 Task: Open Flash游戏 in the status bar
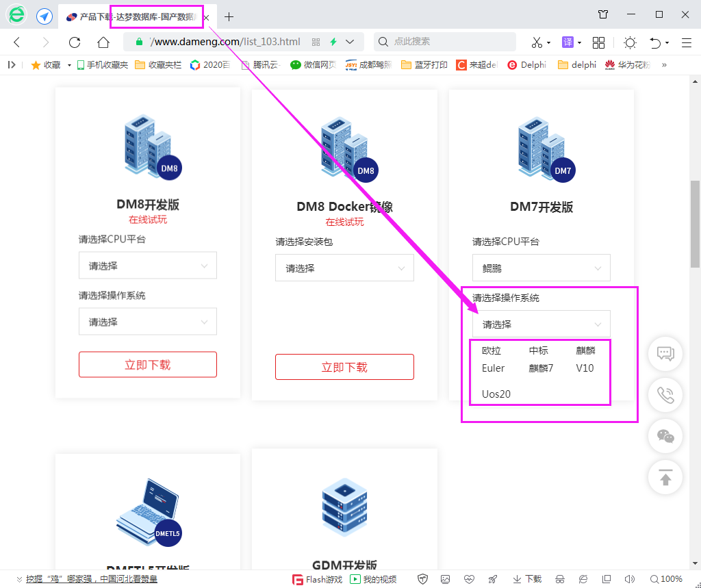(x=317, y=579)
